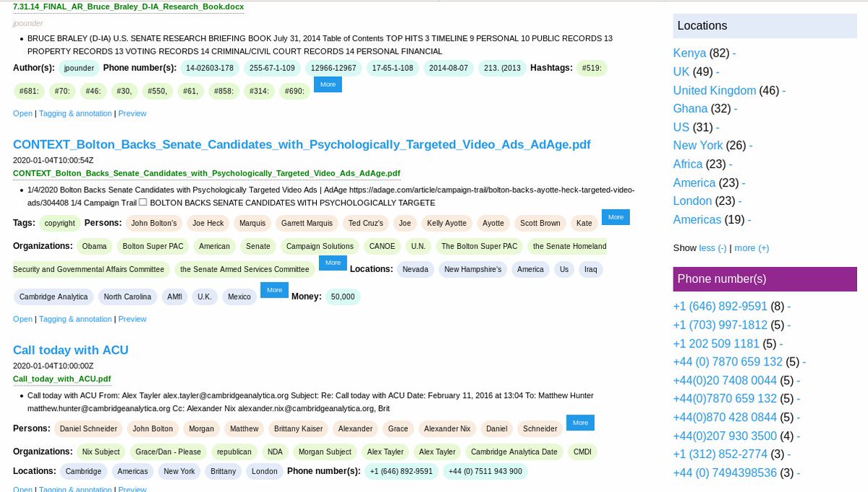Click the Scott Brown person tag
This screenshot has width=868, height=492.
(x=540, y=223)
